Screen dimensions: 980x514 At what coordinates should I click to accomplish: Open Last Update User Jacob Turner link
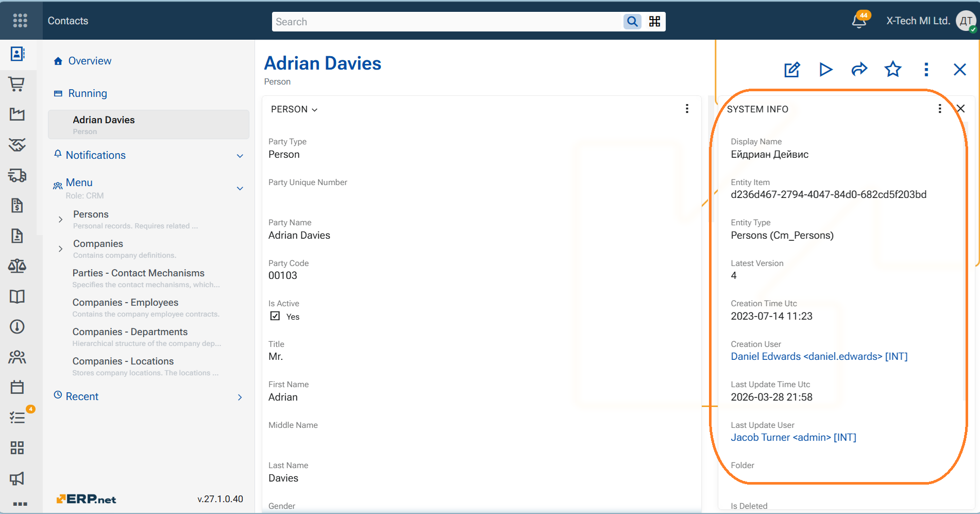point(793,437)
